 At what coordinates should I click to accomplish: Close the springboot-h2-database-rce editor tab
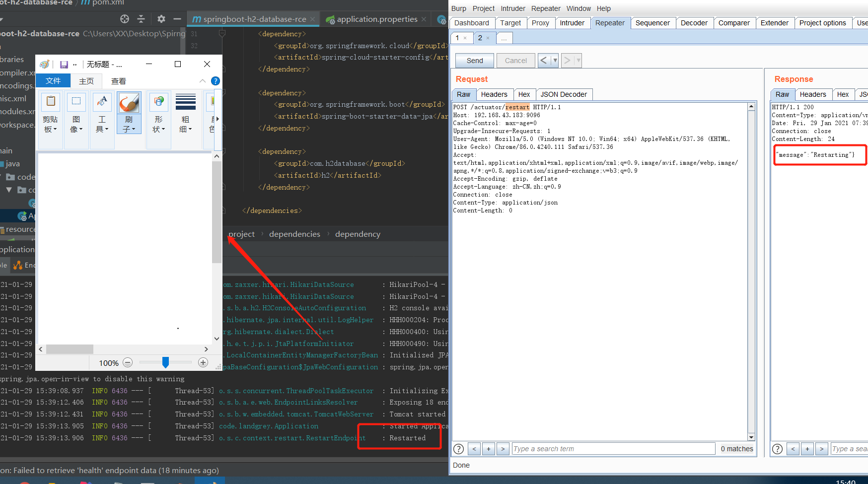pyautogui.click(x=312, y=19)
